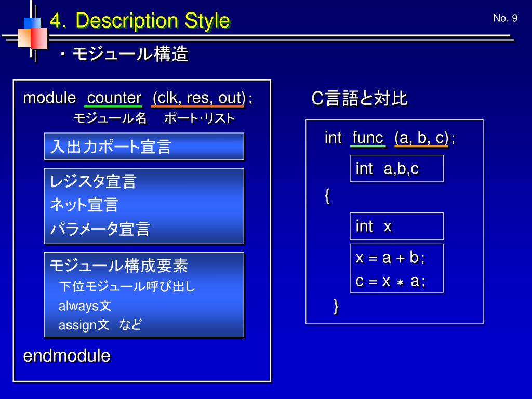The image size is (532, 399).
Task: Select the statement "c = x * a;"
Action: pos(390,281)
